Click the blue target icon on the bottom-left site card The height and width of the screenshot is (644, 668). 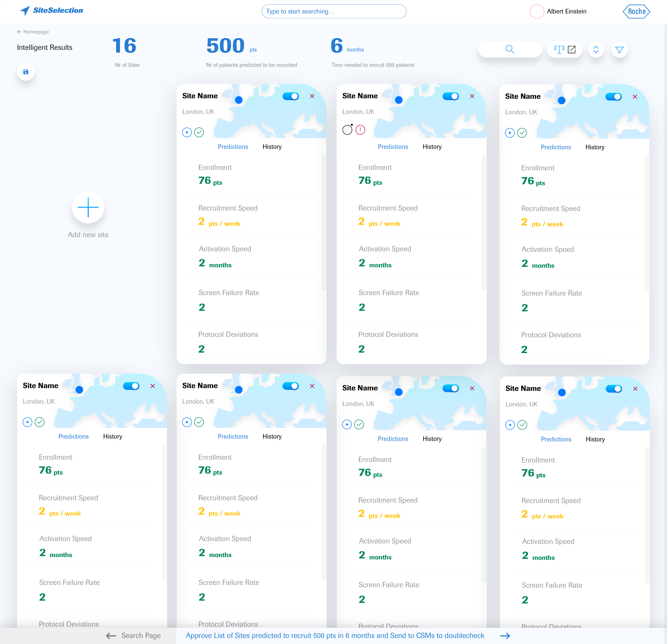click(x=28, y=422)
